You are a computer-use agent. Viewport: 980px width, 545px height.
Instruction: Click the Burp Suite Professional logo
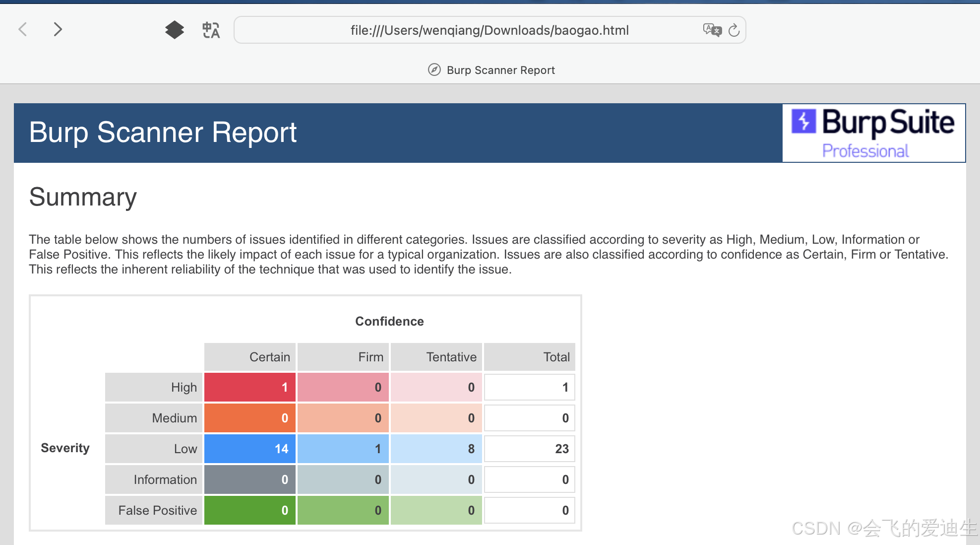873,133
